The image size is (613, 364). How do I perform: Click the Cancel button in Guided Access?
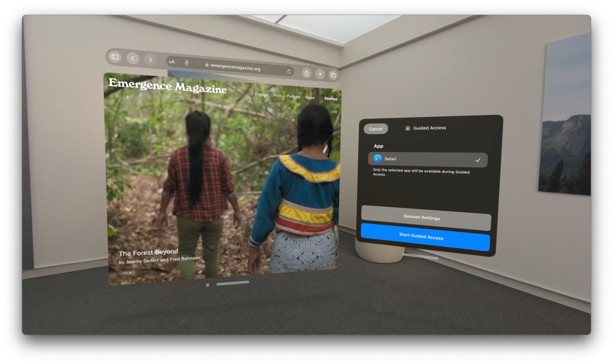375,128
